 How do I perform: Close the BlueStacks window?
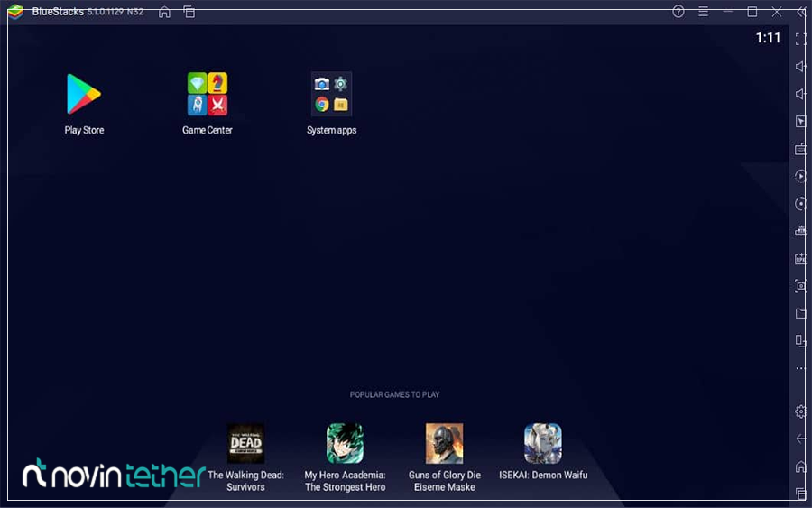click(x=776, y=12)
